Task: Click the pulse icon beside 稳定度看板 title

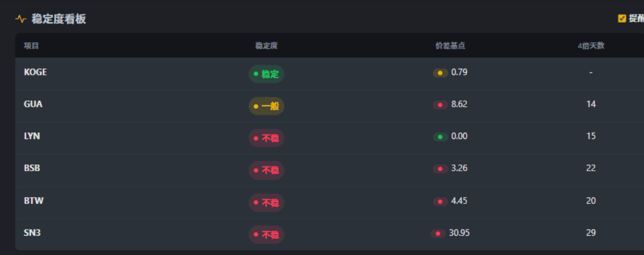Action: tap(21, 19)
